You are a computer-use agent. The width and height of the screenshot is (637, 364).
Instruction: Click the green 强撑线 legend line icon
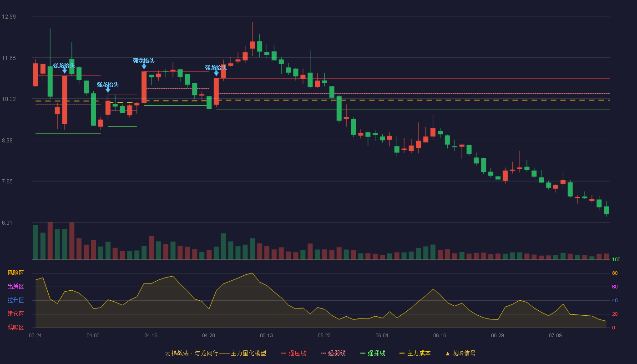(x=363, y=353)
